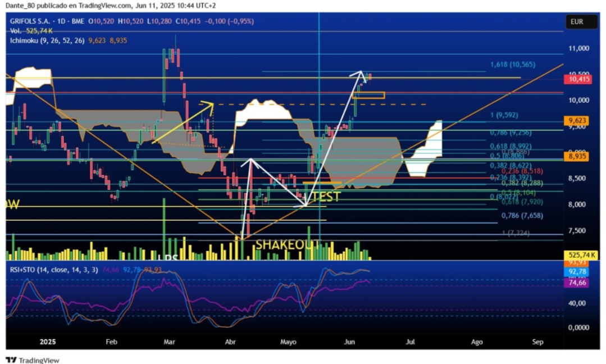Click the 7,500 price axis label
Screen dimensions: 606x364
(x=578, y=231)
